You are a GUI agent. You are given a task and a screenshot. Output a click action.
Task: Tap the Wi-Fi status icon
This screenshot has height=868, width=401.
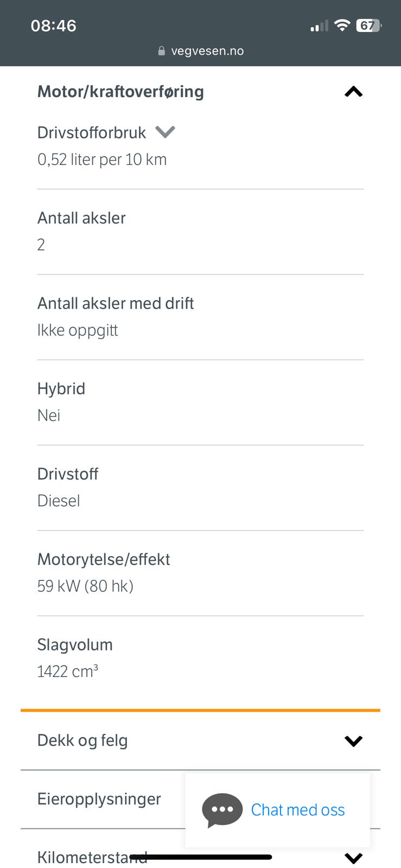coord(342,25)
